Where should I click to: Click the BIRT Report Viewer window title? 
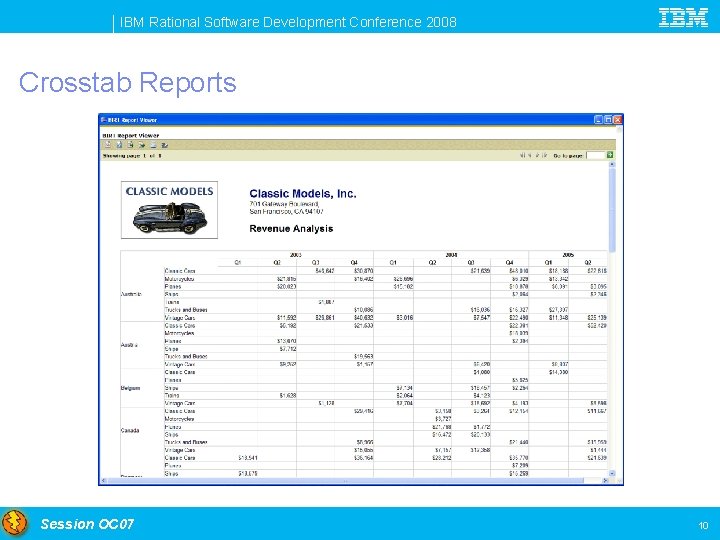click(132, 120)
